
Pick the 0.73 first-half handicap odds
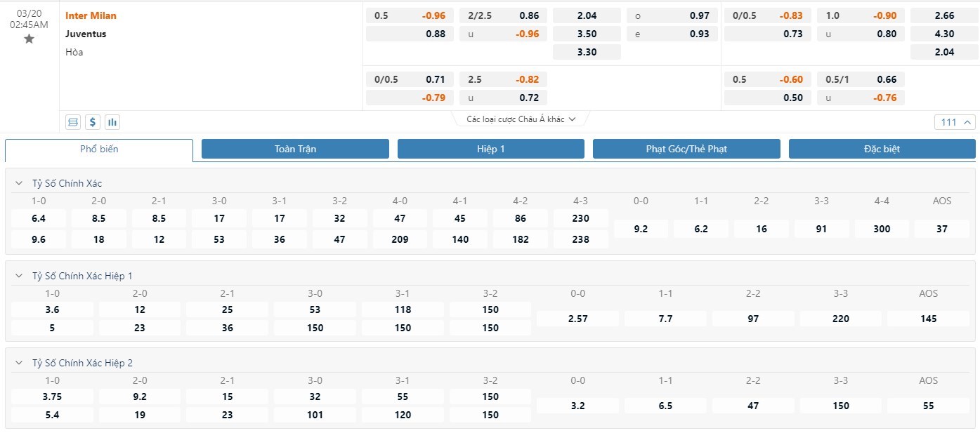click(768, 34)
